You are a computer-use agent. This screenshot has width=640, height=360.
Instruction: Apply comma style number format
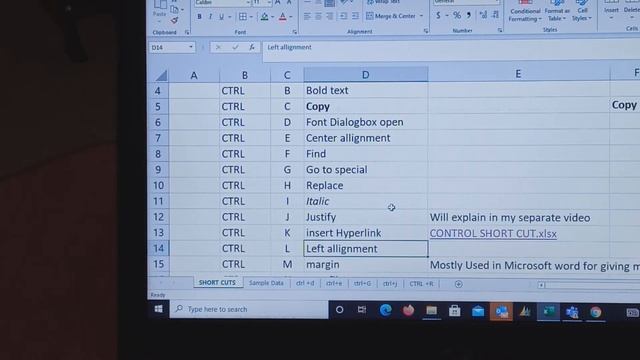[x=469, y=16]
